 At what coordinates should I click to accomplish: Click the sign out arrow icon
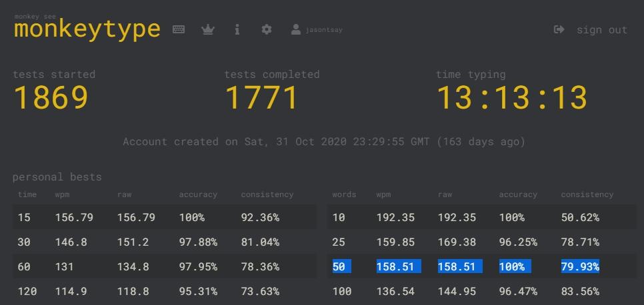(x=559, y=29)
